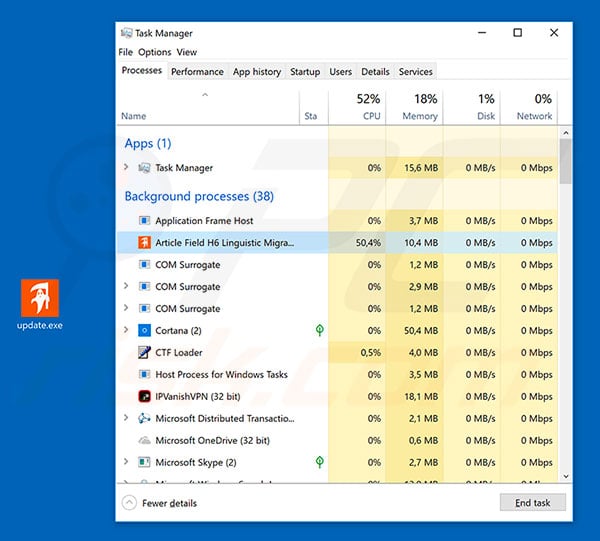Click the Fewer details link

coord(170,503)
